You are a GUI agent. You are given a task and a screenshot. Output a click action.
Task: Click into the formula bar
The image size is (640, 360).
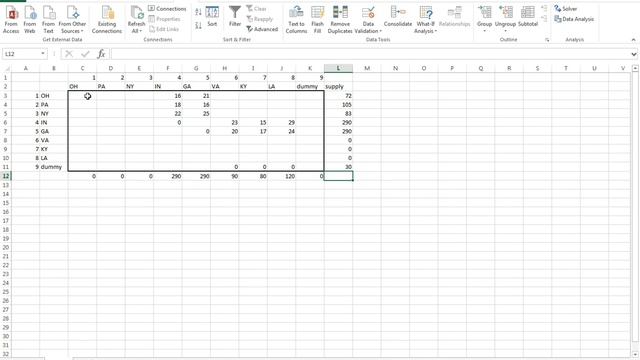tap(370, 54)
